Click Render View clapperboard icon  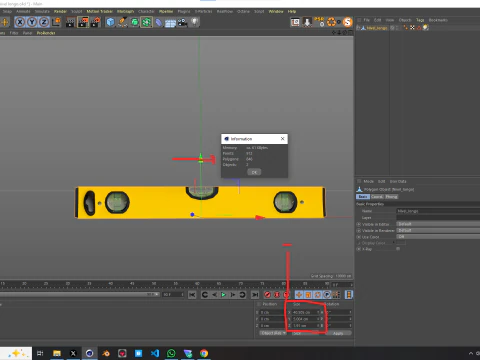[70, 22]
